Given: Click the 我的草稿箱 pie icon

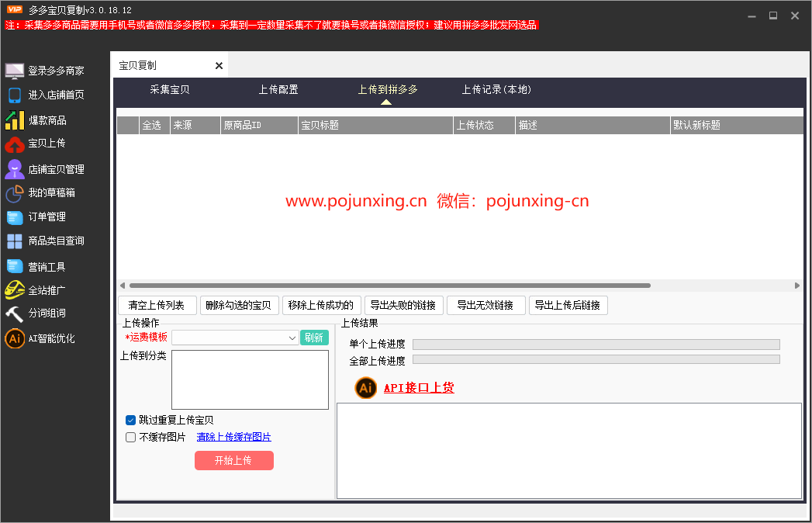Looking at the screenshot, I should 15,193.
